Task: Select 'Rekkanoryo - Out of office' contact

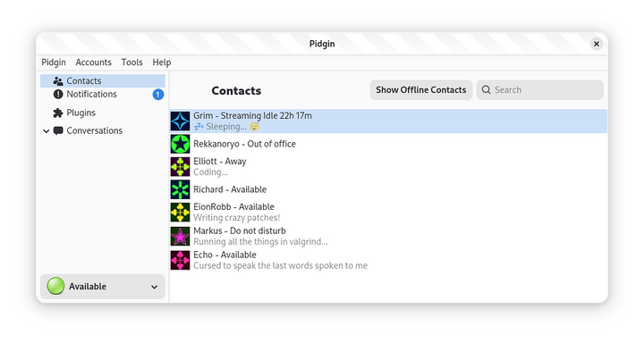Action: pyautogui.click(x=388, y=144)
